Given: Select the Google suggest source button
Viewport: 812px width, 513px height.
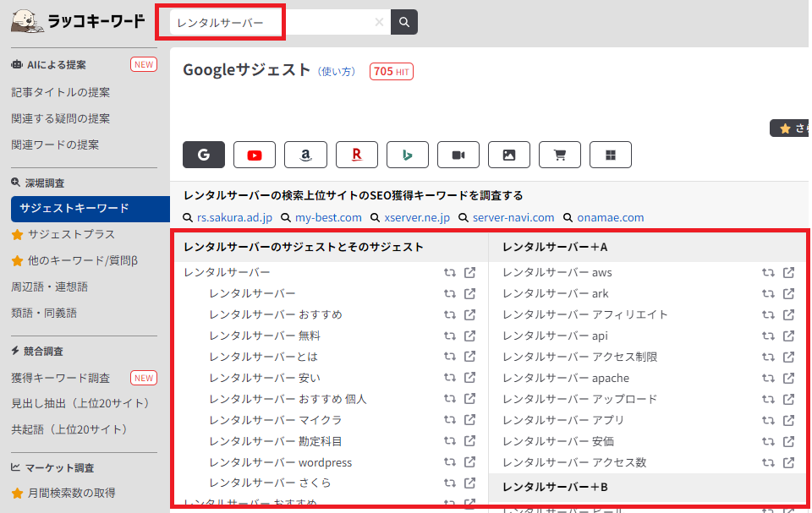Looking at the screenshot, I should pyautogui.click(x=204, y=155).
